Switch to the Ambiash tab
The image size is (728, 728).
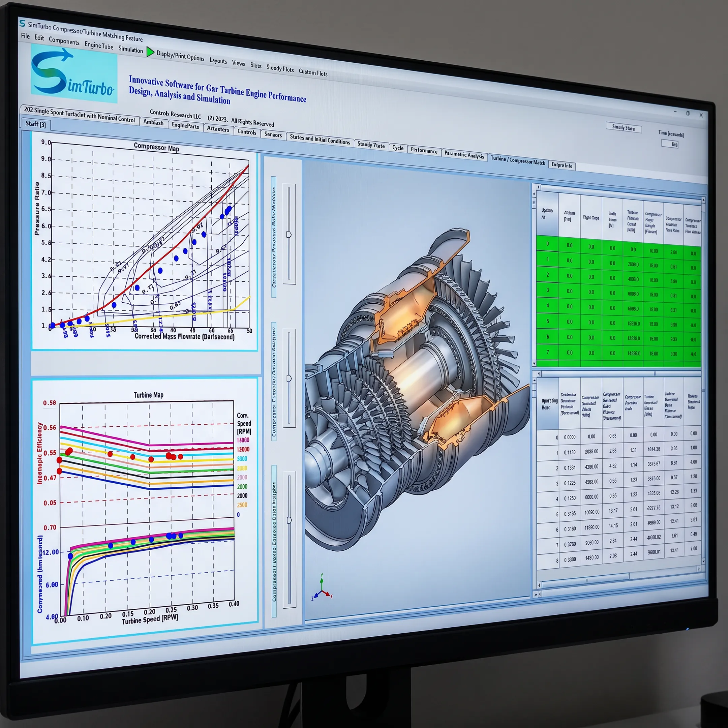click(x=153, y=122)
